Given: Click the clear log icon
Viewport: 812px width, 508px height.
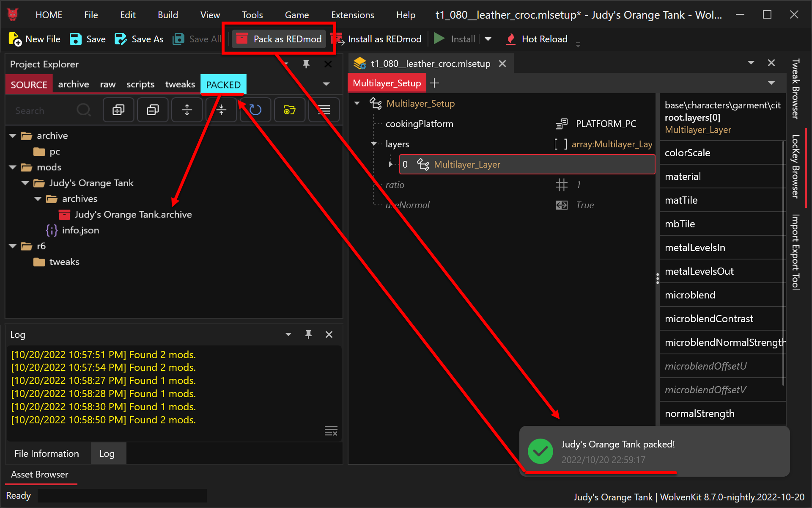Looking at the screenshot, I should click(x=331, y=431).
